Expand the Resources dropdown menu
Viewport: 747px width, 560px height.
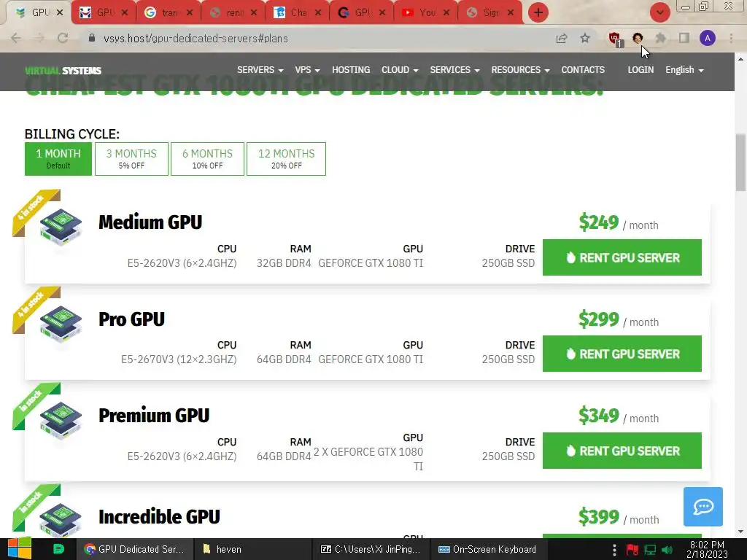tap(520, 70)
